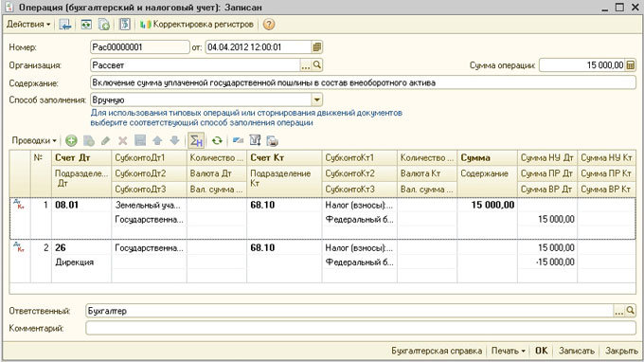Viewport: 644px width, 362px height.
Task: Add a new entry with green plus
Action: point(71,141)
